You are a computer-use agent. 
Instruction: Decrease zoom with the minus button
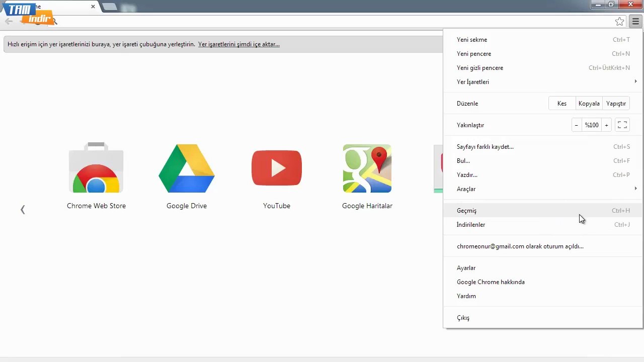577,125
